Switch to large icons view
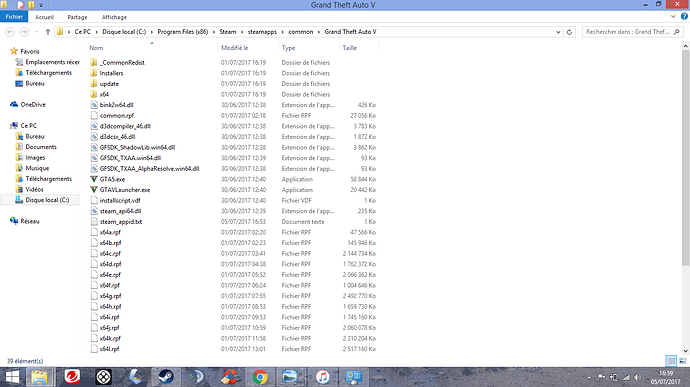This screenshot has height=387, width=690. (x=682, y=361)
